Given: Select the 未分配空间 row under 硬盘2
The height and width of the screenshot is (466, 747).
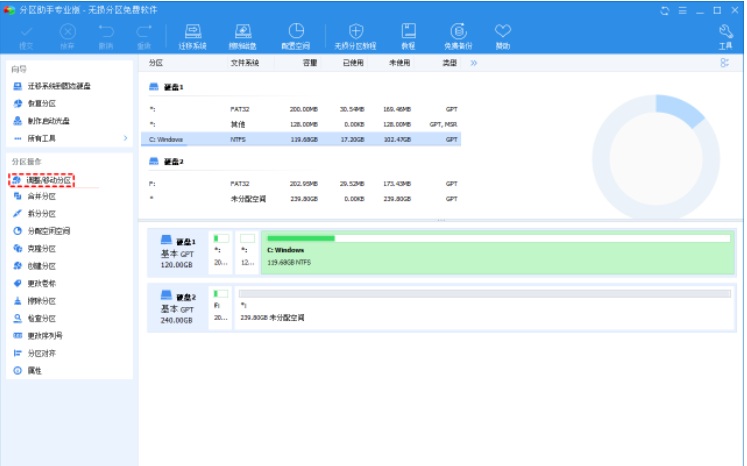Looking at the screenshot, I should pyautogui.click(x=300, y=198).
